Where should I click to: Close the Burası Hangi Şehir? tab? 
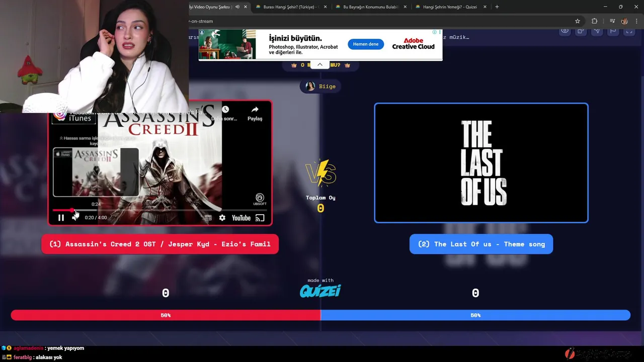click(325, 7)
